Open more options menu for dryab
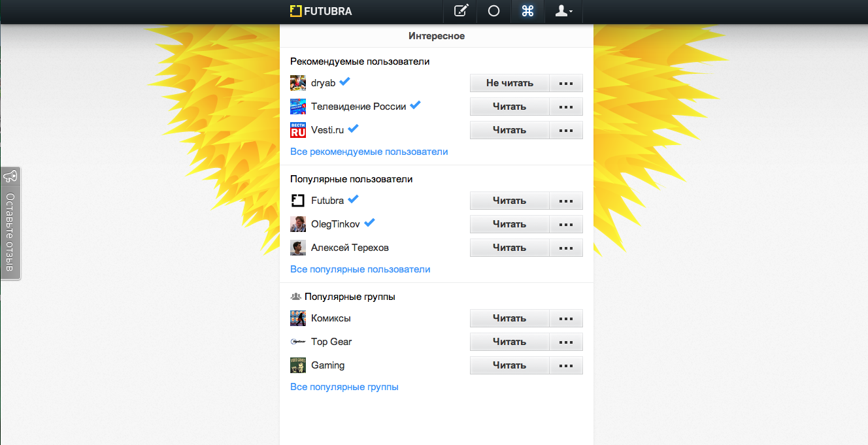This screenshot has width=868, height=445. click(566, 83)
